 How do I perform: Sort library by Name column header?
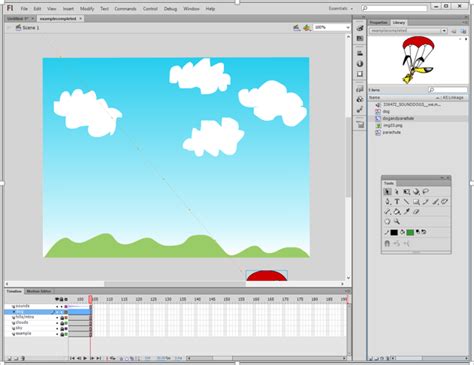click(x=375, y=98)
